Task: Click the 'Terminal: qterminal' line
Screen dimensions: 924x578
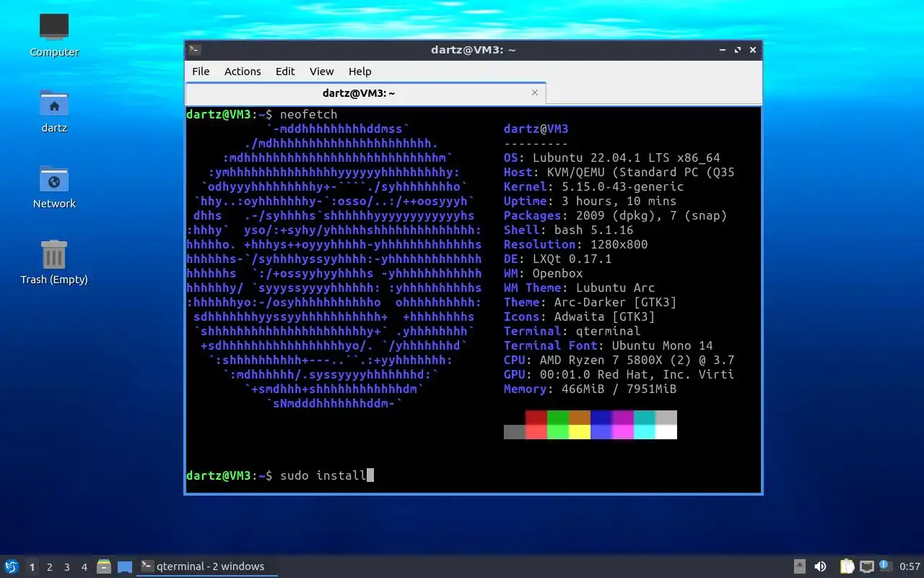Action: coord(572,331)
